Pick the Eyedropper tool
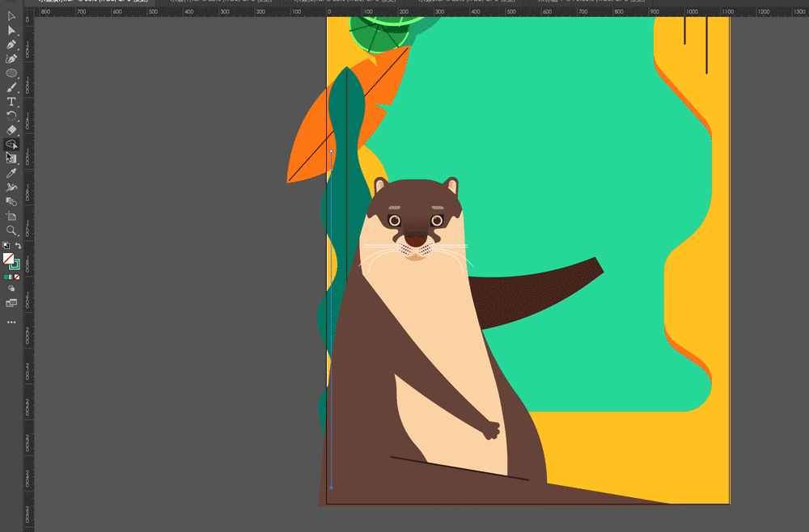Image resolution: width=809 pixels, height=532 pixels. tap(11, 173)
